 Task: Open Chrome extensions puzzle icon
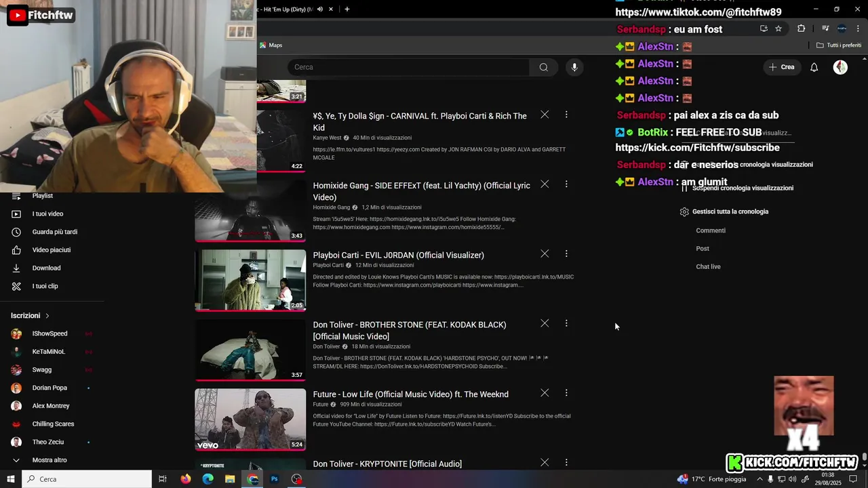(802, 28)
